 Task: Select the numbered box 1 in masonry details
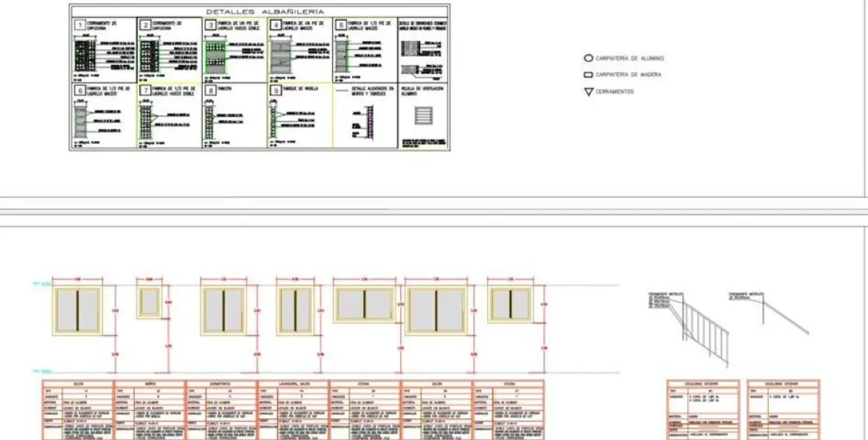(78, 26)
